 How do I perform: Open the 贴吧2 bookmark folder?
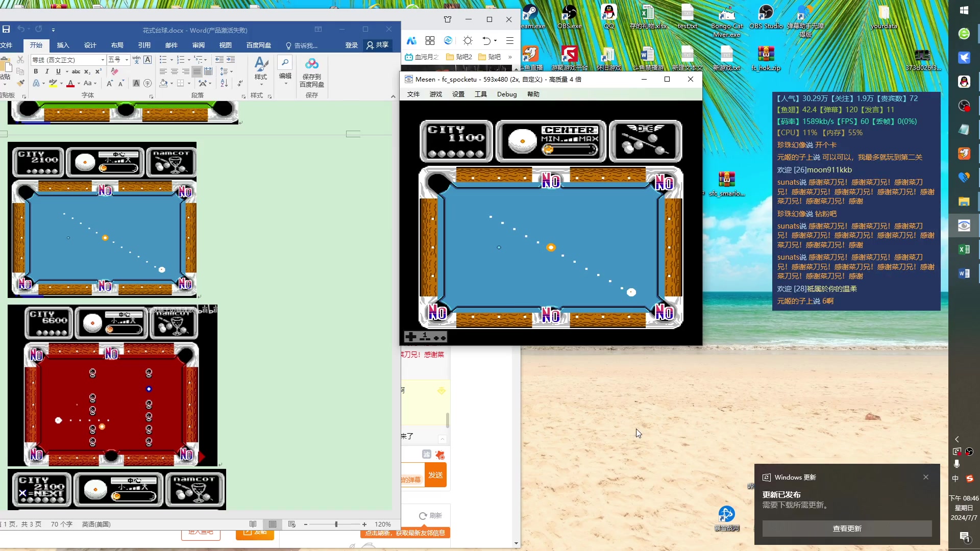pos(459,57)
